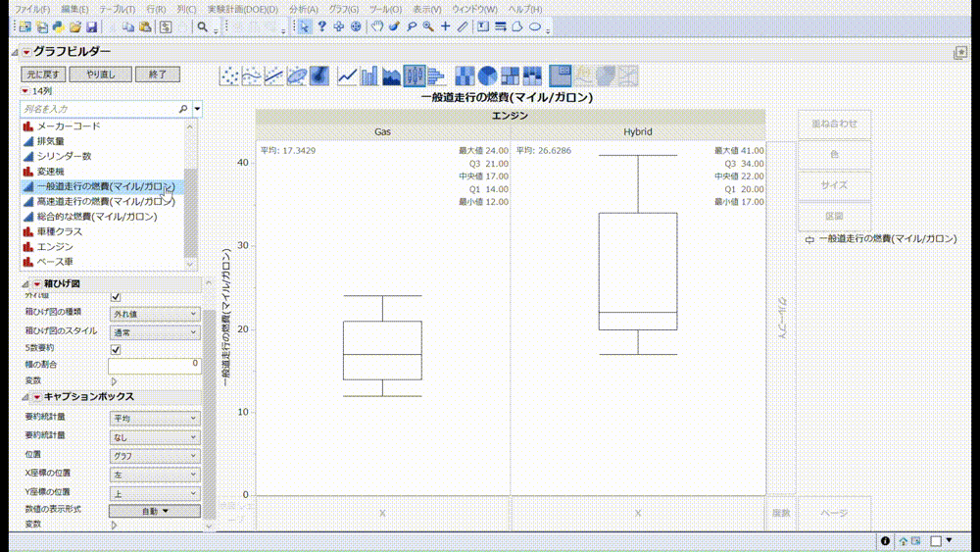Select the Heatmap element icon

pyautogui.click(x=465, y=76)
